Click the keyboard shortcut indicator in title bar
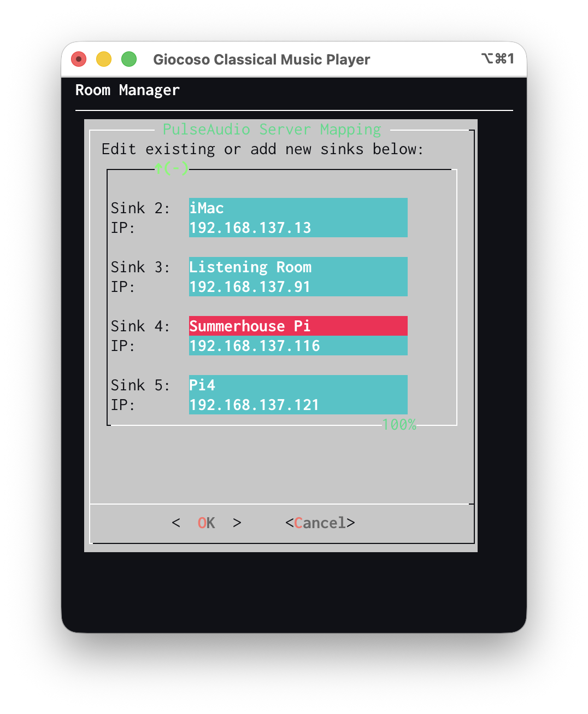Viewport: 588px width, 714px height. pos(497,58)
